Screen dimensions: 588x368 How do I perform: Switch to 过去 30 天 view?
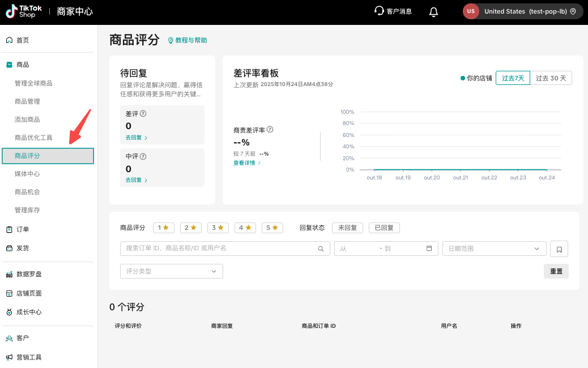coord(550,78)
